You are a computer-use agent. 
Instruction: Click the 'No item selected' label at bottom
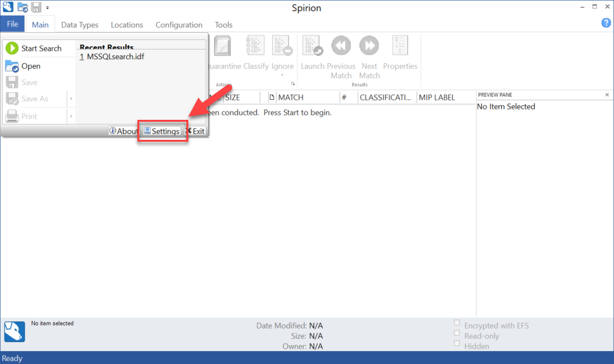tap(52, 323)
